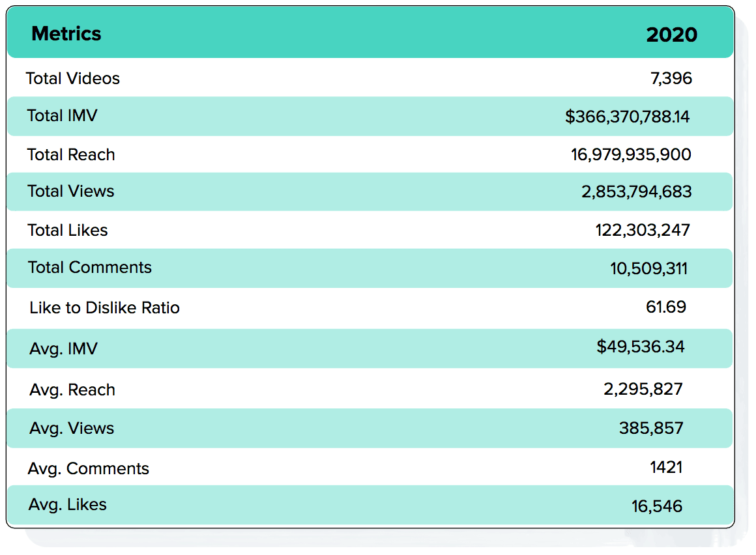Click the Total Views label

click(x=71, y=192)
